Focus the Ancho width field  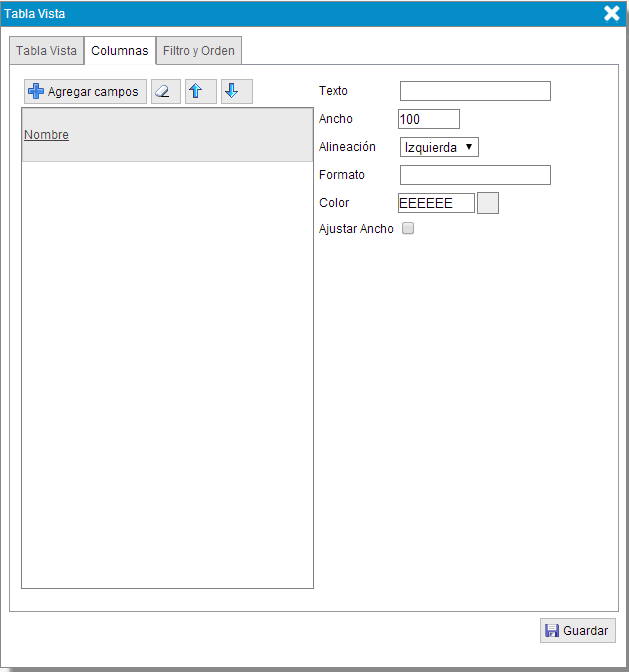(x=429, y=120)
